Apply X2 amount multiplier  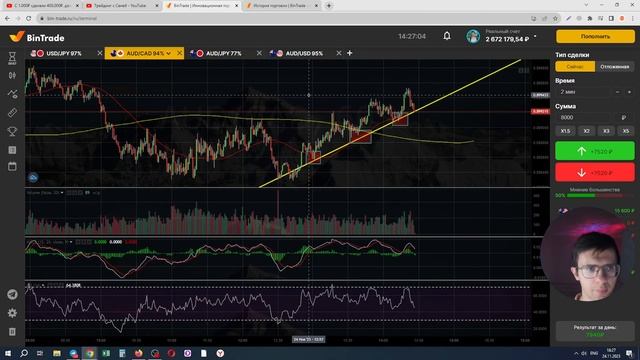coord(586,131)
